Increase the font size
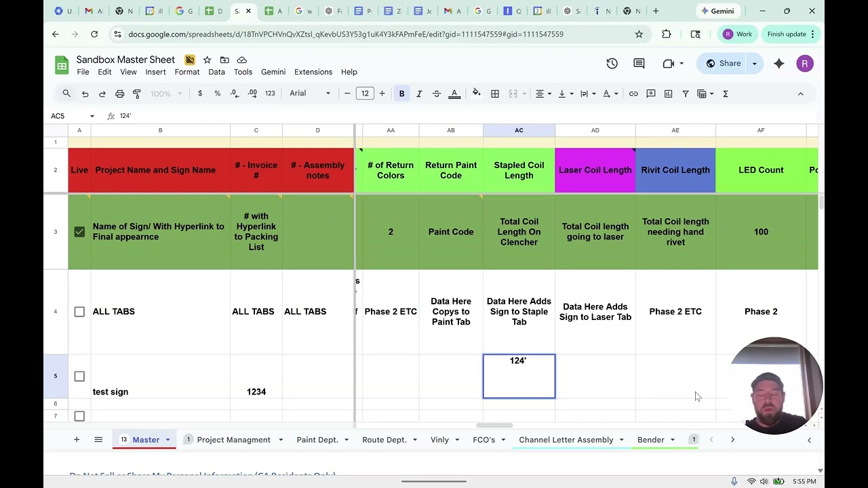This screenshot has width=868, height=488. (x=382, y=94)
